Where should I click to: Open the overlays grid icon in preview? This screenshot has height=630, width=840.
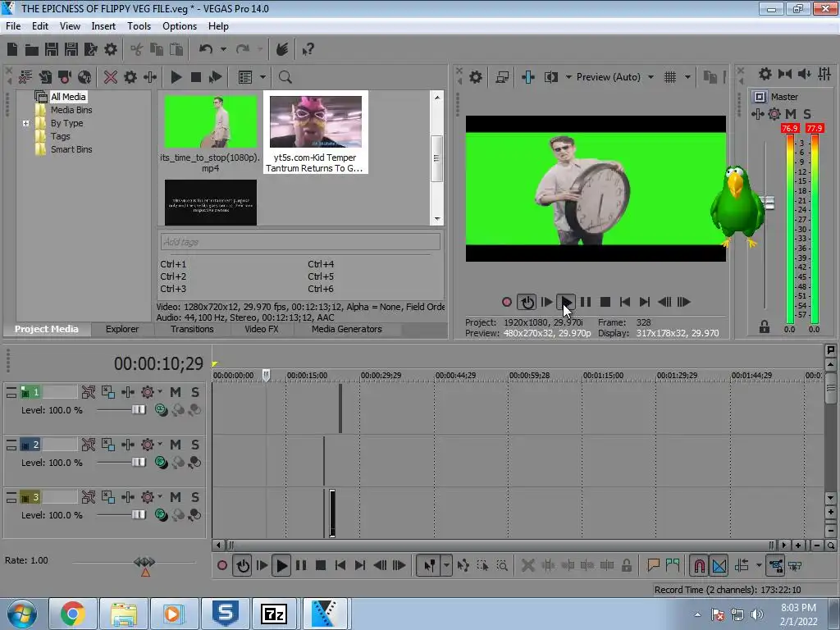[x=670, y=77]
